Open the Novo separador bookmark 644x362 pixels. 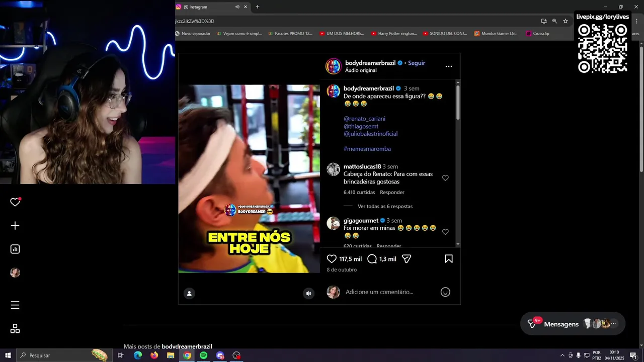coord(193,34)
